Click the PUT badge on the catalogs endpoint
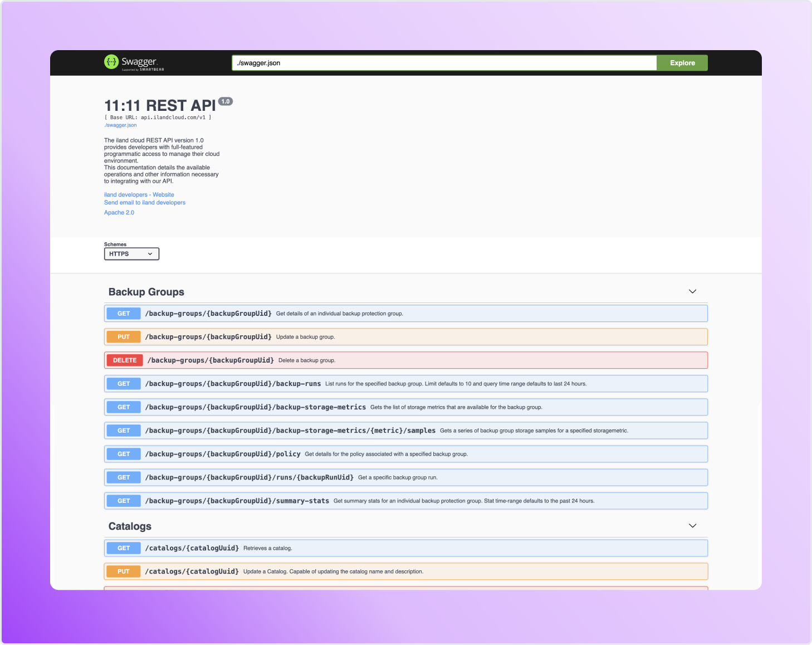The image size is (812, 645). point(123,571)
